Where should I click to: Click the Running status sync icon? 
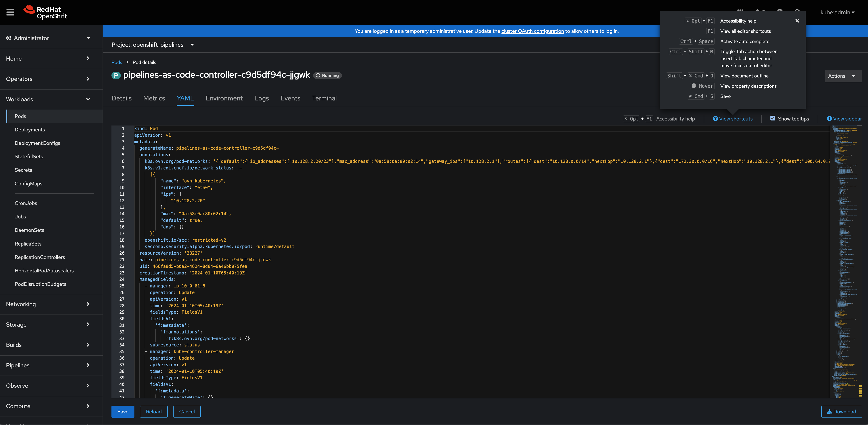click(318, 76)
